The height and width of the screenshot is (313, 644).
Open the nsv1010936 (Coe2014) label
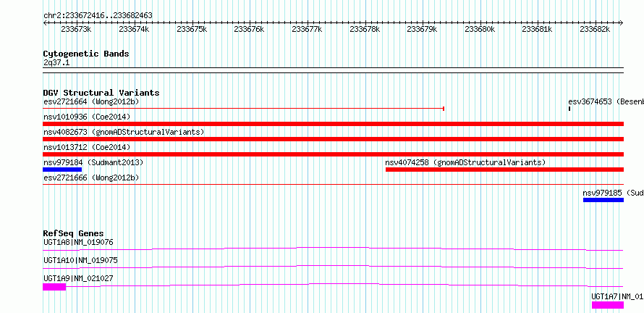87,117
